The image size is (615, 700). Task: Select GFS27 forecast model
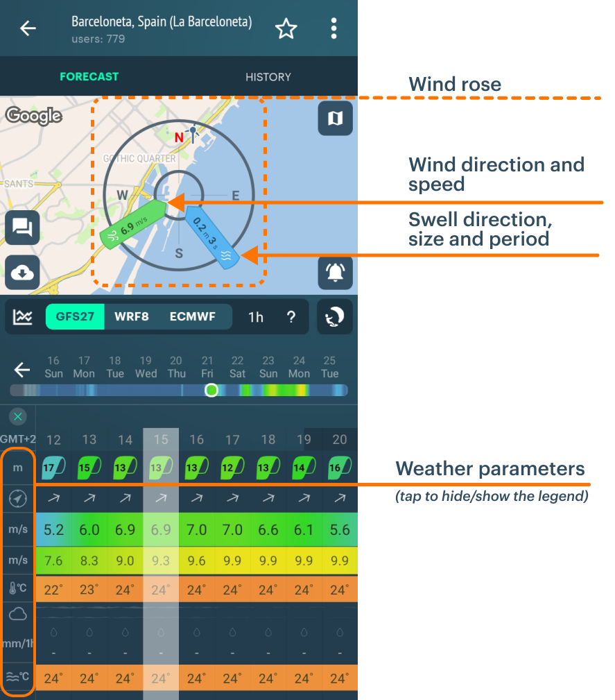point(76,317)
